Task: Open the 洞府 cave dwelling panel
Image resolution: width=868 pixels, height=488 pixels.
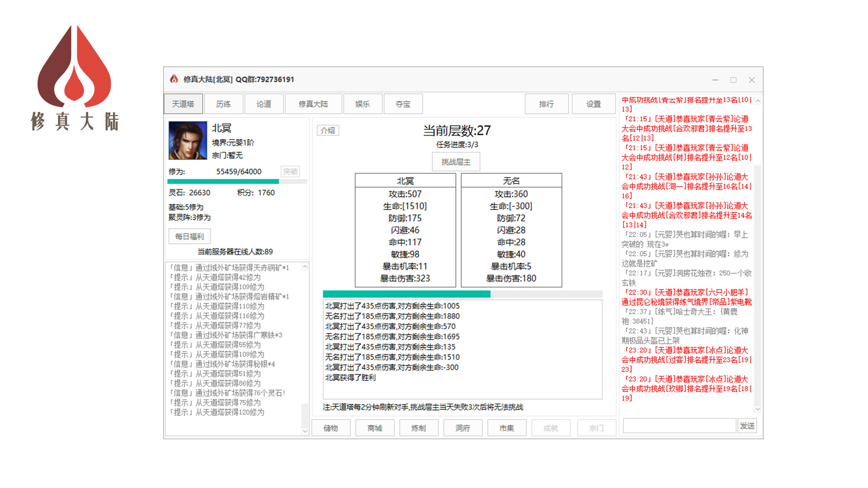Action: (x=463, y=427)
